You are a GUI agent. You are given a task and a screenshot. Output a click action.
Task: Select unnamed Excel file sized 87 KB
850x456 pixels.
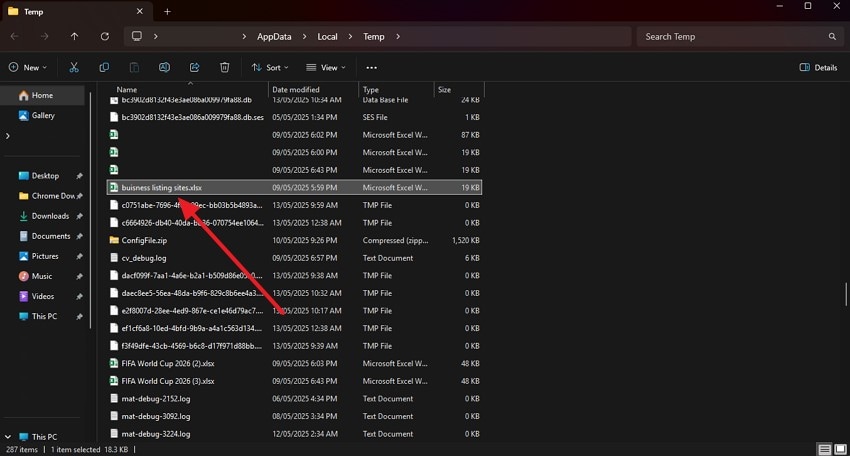coord(294,135)
